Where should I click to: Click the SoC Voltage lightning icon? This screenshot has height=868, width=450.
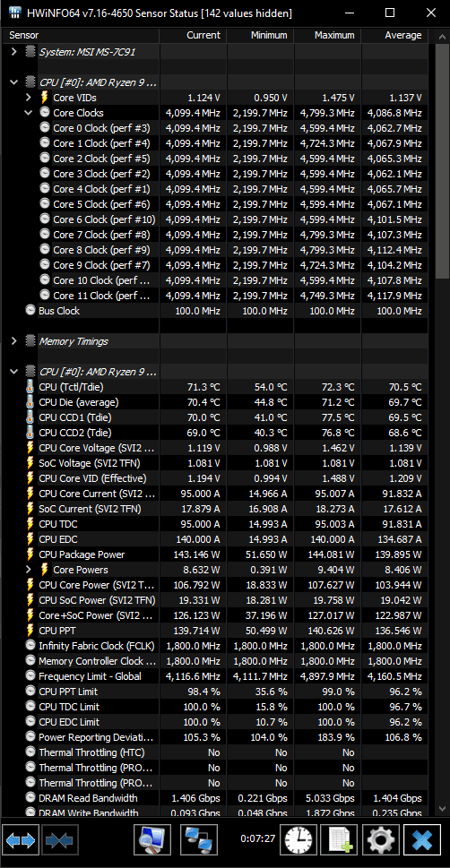(x=30, y=463)
